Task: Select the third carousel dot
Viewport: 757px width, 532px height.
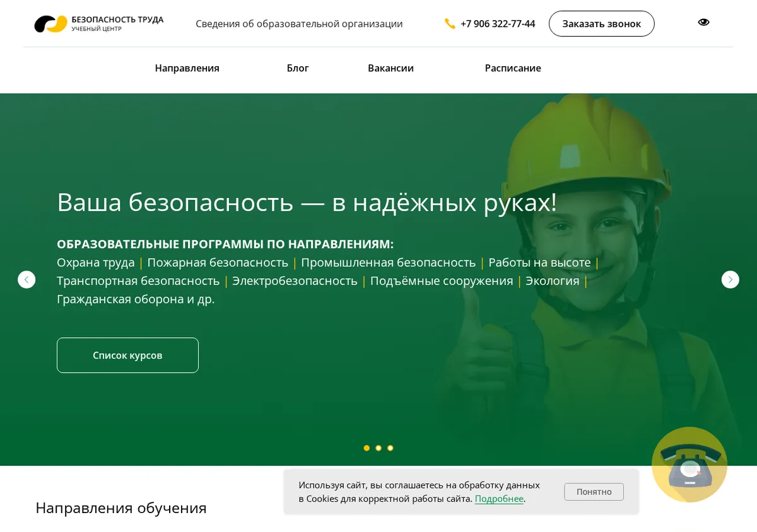Action: tap(390, 448)
